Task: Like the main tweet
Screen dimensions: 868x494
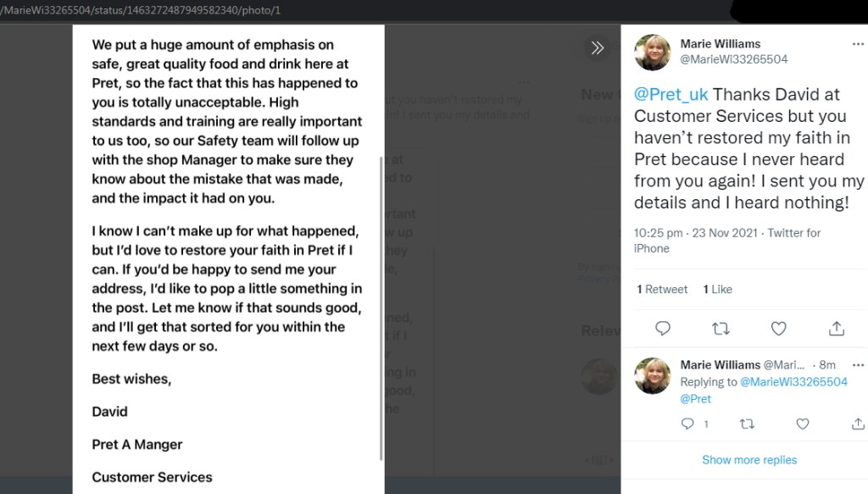Action: tap(778, 328)
